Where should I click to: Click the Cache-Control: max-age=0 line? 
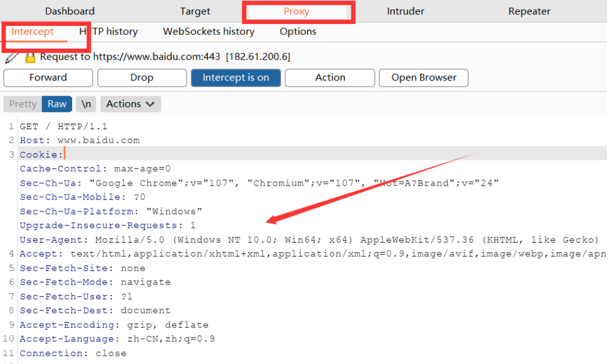tap(95, 169)
